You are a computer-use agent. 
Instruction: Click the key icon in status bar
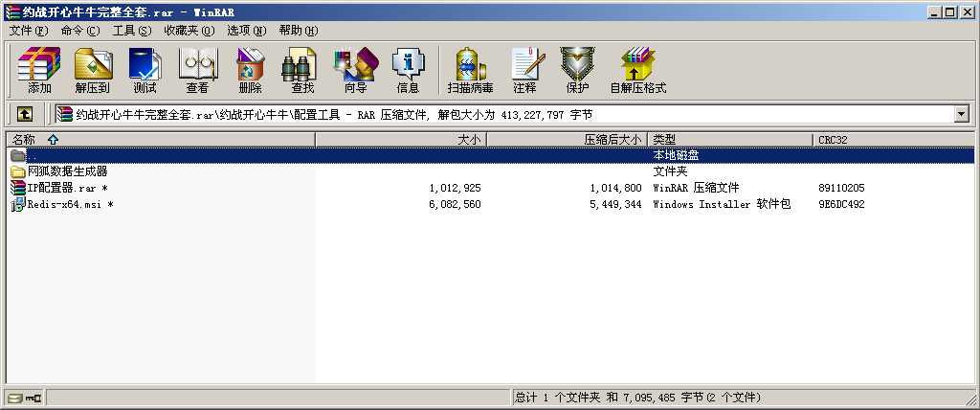click(33, 398)
